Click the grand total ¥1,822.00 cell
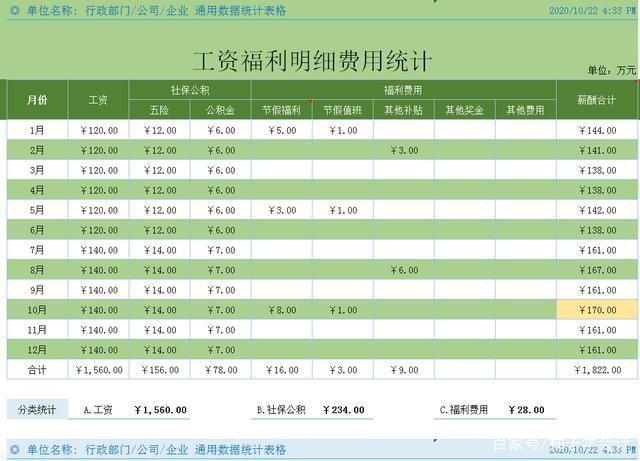640x461 pixels. click(x=597, y=370)
